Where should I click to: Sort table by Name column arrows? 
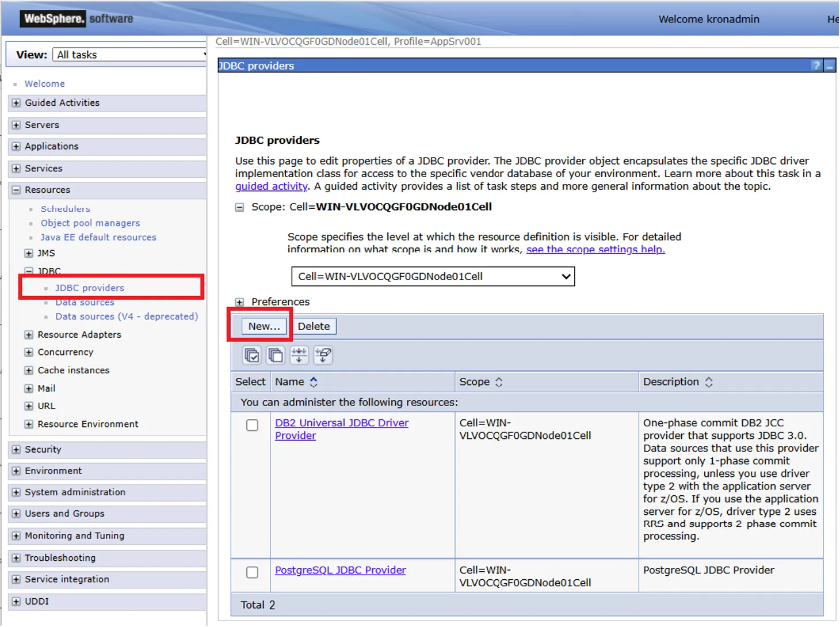coord(314,382)
